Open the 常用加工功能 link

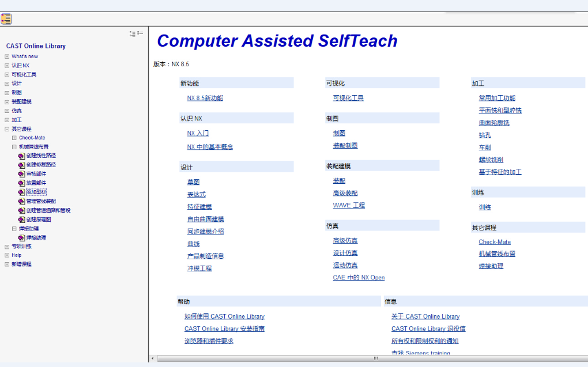coord(497,98)
